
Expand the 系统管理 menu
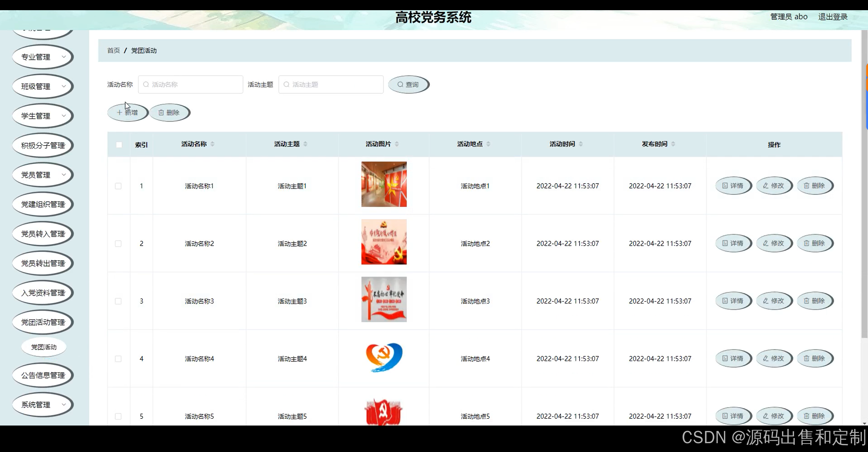click(x=42, y=404)
